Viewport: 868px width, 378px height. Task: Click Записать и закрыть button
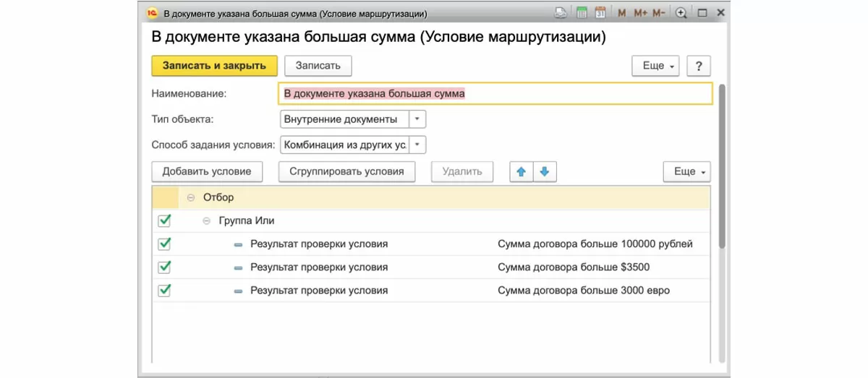click(x=214, y=66)
